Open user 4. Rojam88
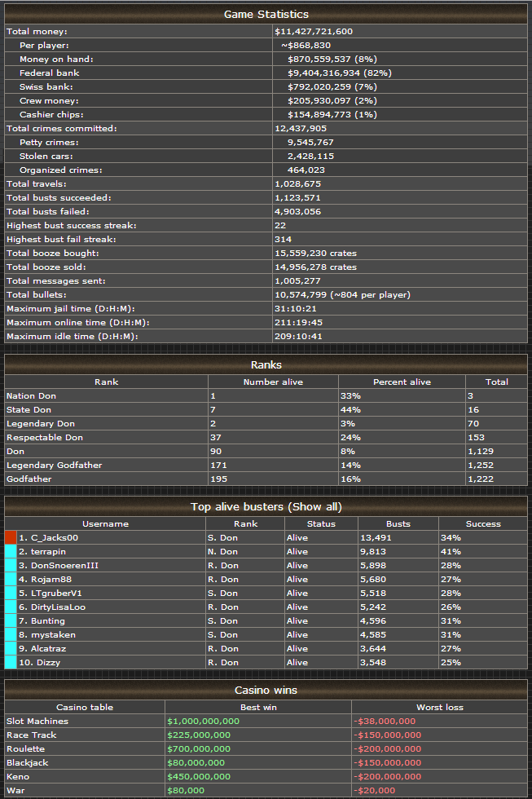532x799 pixels. click(46, 579)
